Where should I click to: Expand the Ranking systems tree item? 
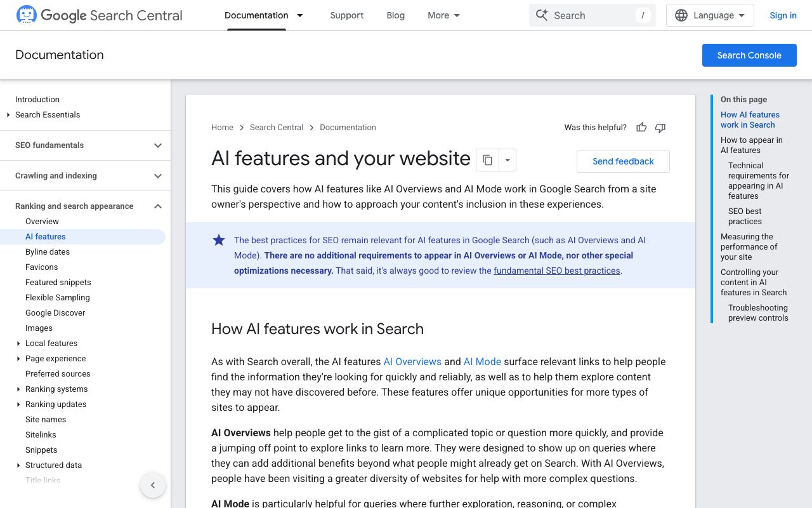[18, 389]
